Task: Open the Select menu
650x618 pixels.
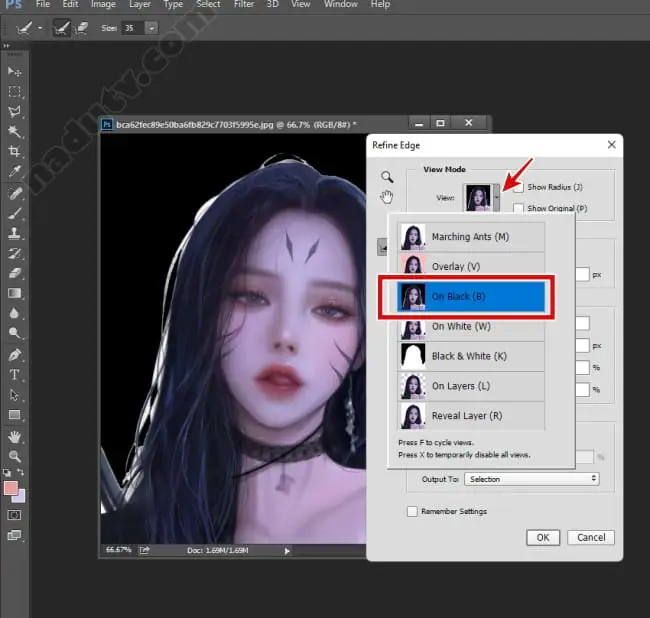Action: point(208,4)
